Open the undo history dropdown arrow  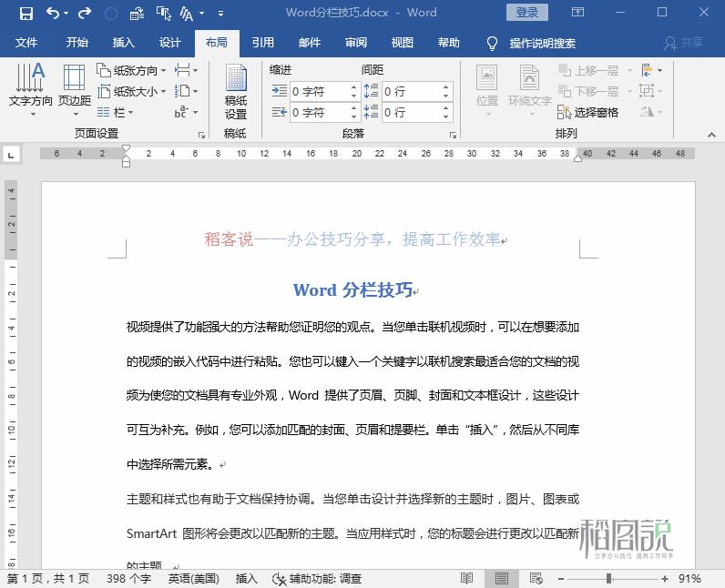66,14
